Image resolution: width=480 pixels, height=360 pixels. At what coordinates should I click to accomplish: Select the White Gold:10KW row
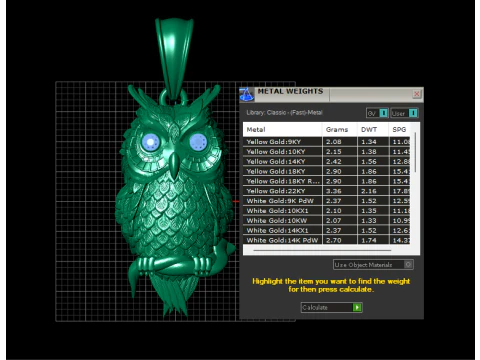tap(327, 221)
